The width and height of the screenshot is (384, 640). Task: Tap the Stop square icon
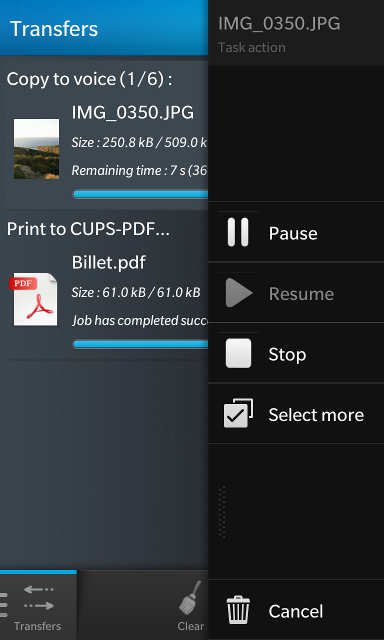[238, 353]
